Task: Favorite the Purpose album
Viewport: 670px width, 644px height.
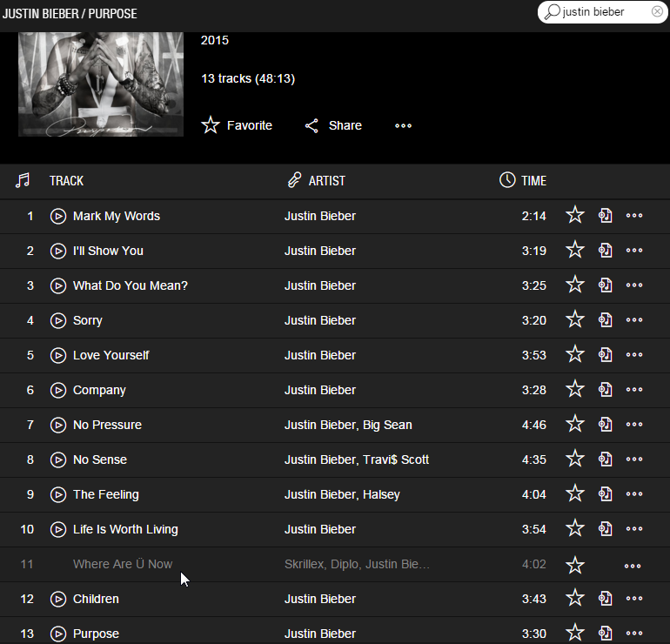Action: click(237, 125)
